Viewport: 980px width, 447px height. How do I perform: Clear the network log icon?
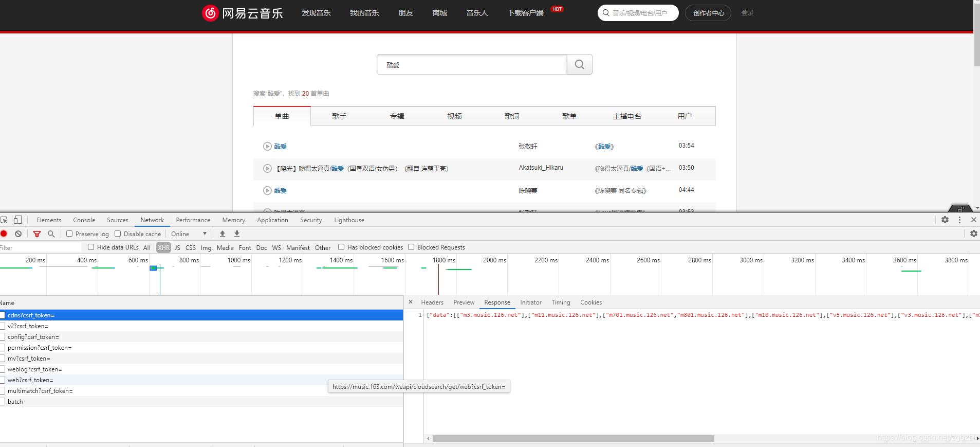pyautogui.click(x=19, y=234)
